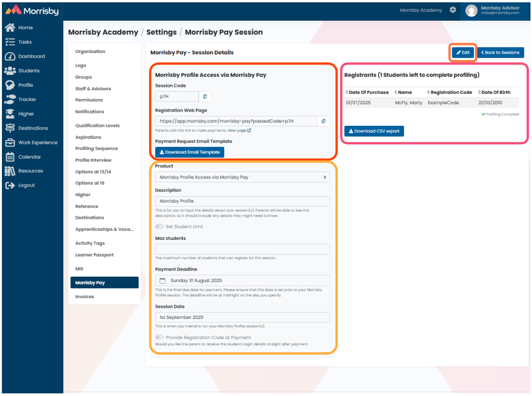This screenshot has width=532, height=396.
Task: Copy the registration web page URL
Action: (x=323, y=121)
